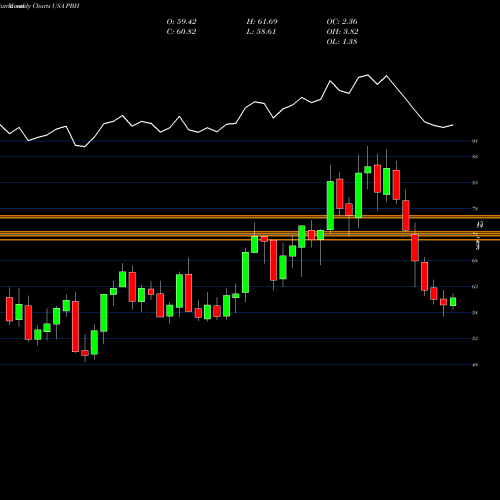
Task: Click the 48 price axis label
Action: [x=475, y=365]
